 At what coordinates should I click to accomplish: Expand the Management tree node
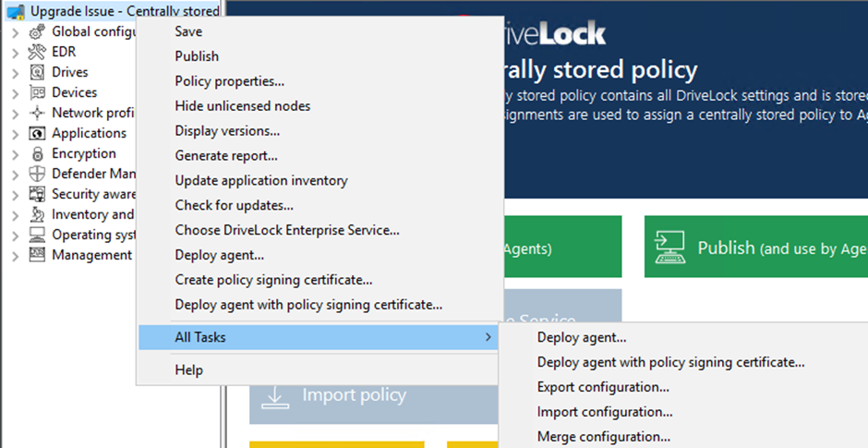tap(16, 256)
